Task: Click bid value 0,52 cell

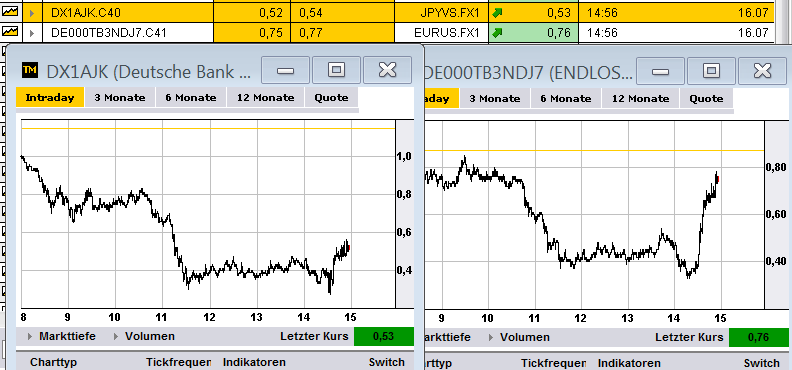Action: pyautogui.click(x=252, y=13)
